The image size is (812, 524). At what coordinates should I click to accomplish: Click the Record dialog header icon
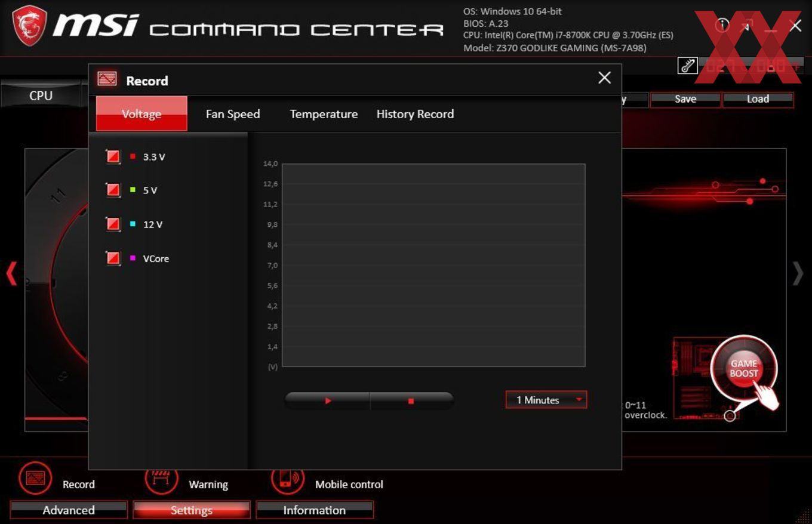pos(107,79)
